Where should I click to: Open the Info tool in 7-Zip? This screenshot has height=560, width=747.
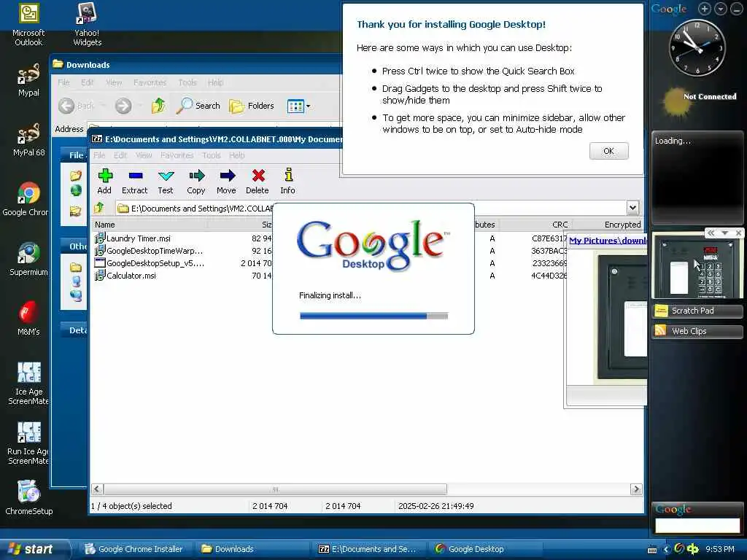coord(287,181)
